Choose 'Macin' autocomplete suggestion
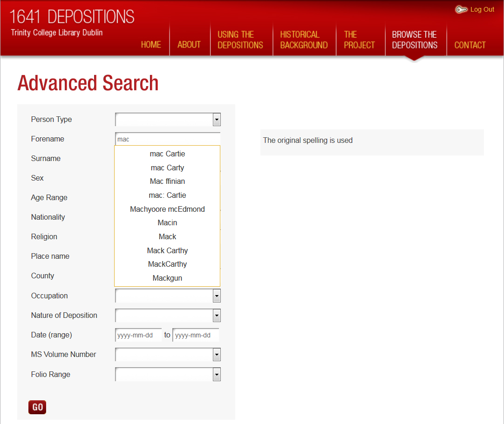The height and width of the screenshot is (424, 504). (x=167, y=222)
